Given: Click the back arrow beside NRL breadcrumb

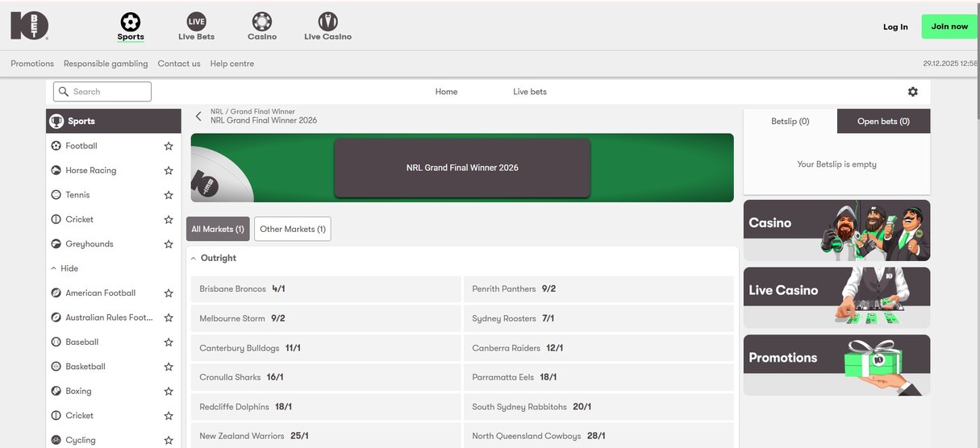Looking at the screenshot, I should pyautogui.click(x=198, y=116).
